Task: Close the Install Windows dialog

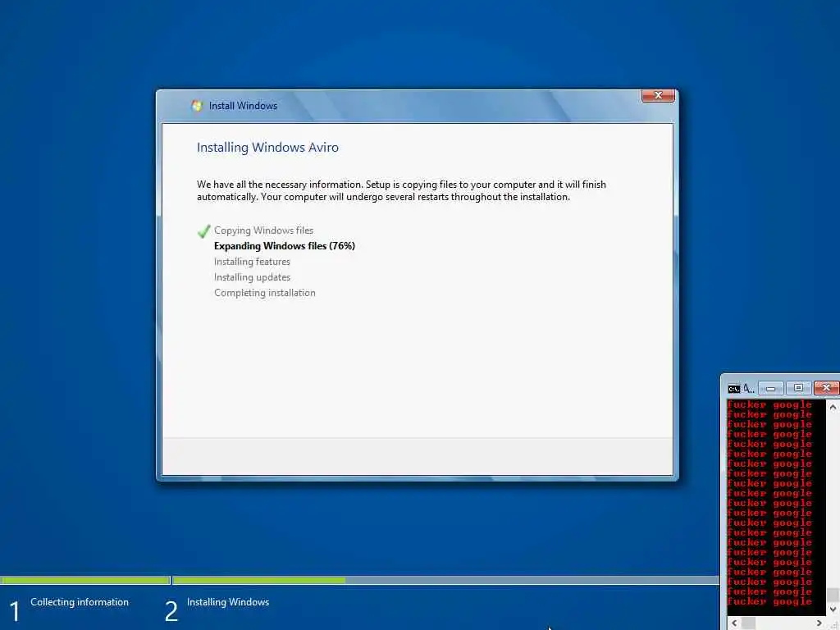Action: 658,95
